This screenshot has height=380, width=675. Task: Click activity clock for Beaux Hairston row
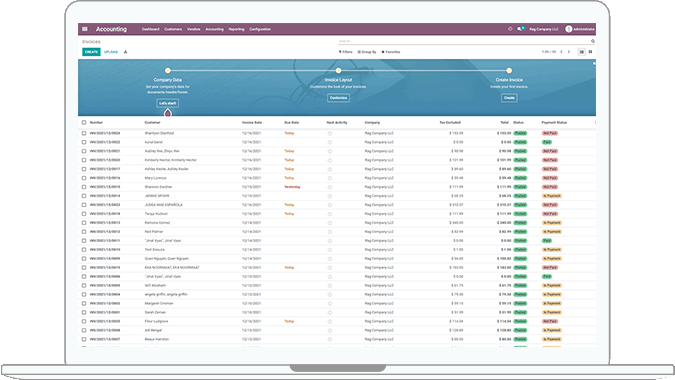[x=330, y=340]
